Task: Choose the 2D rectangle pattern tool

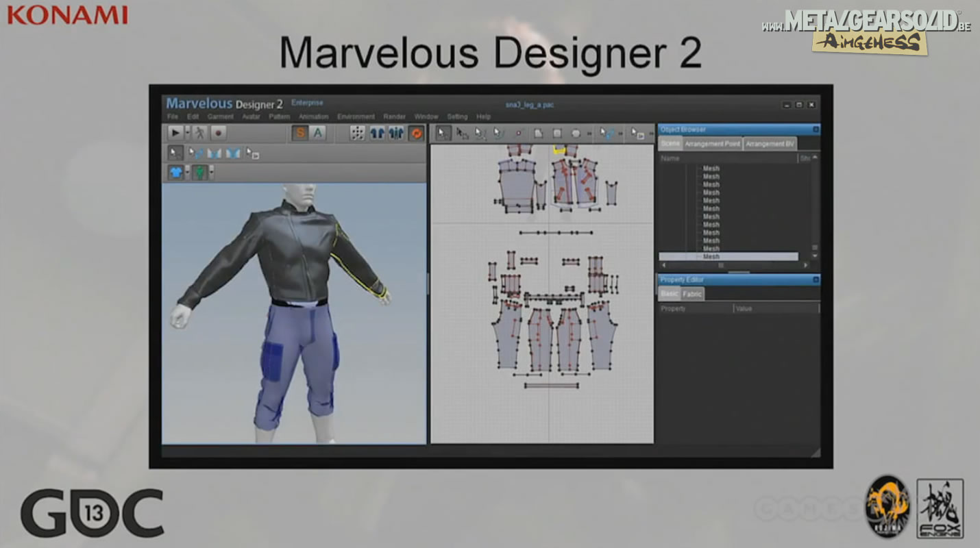Action: click(557, 134)
